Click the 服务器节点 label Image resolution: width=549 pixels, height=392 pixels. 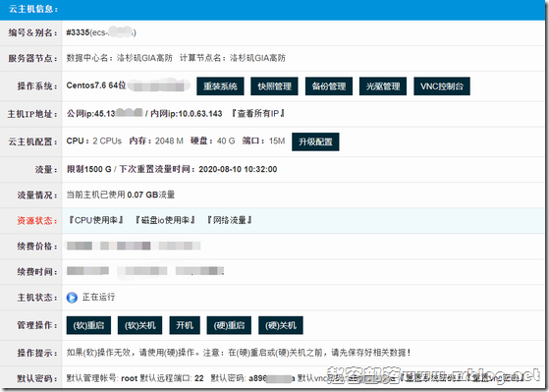pyautogui.click(x=33, y=58)
